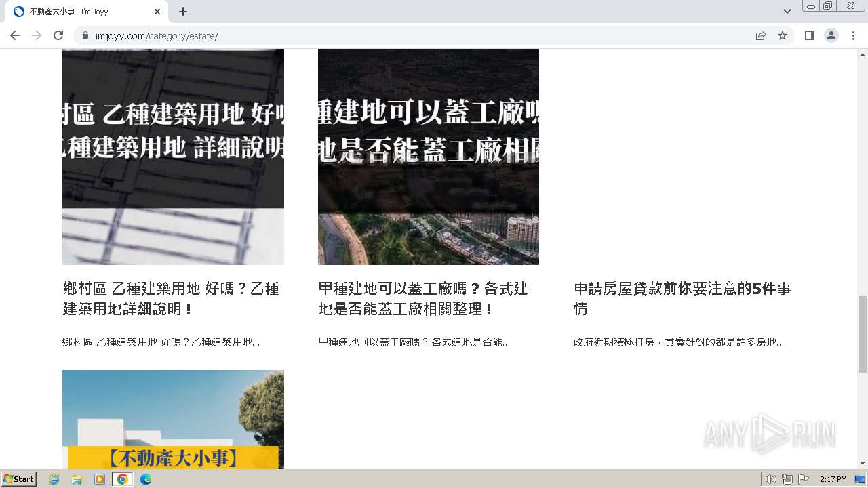Open volume control in system tray

tap(771, 479)
